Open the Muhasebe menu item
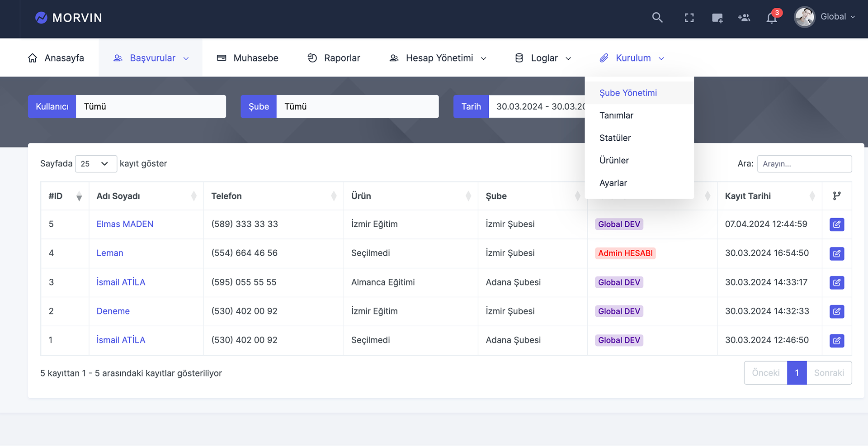The image size is (868, 448). pyautogui.click(x=247, y=58)
